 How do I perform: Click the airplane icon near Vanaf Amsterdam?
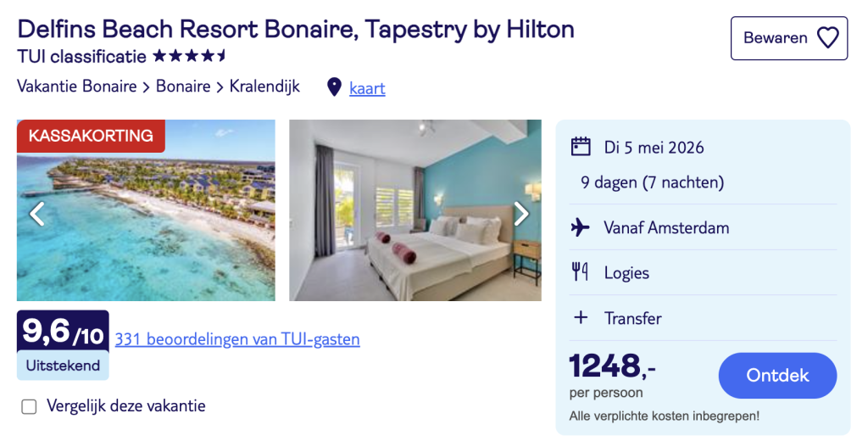click(x=581, y=227)
